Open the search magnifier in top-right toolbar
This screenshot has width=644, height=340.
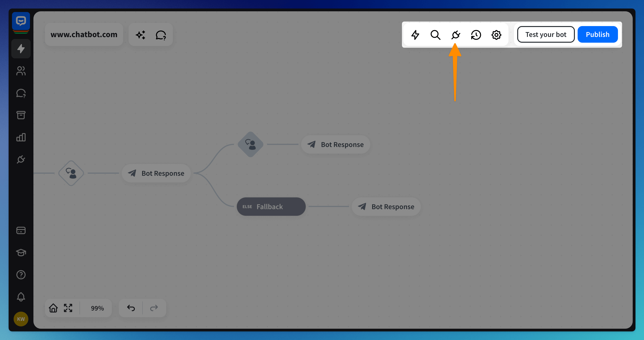[435, 35]
